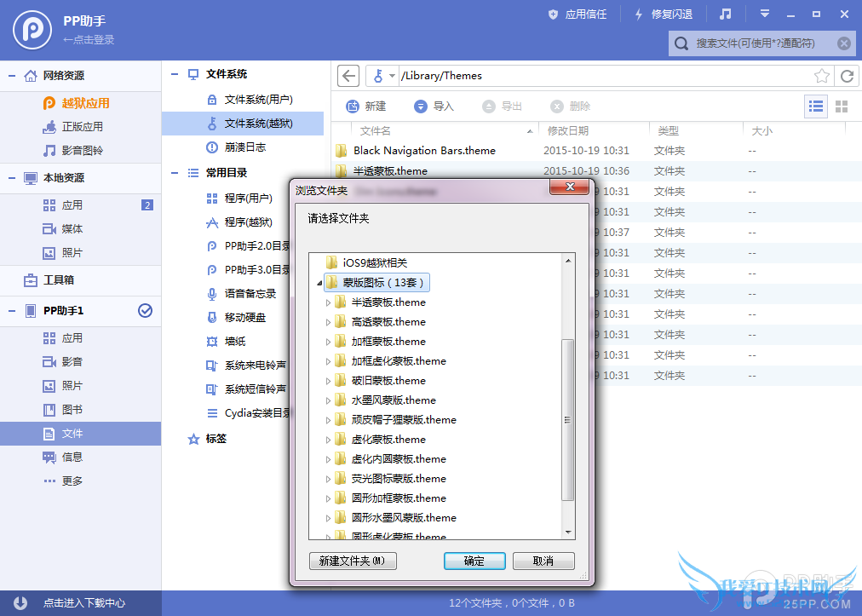Open the music note icon in title bar
862x616 pixels.
[726, 14]
